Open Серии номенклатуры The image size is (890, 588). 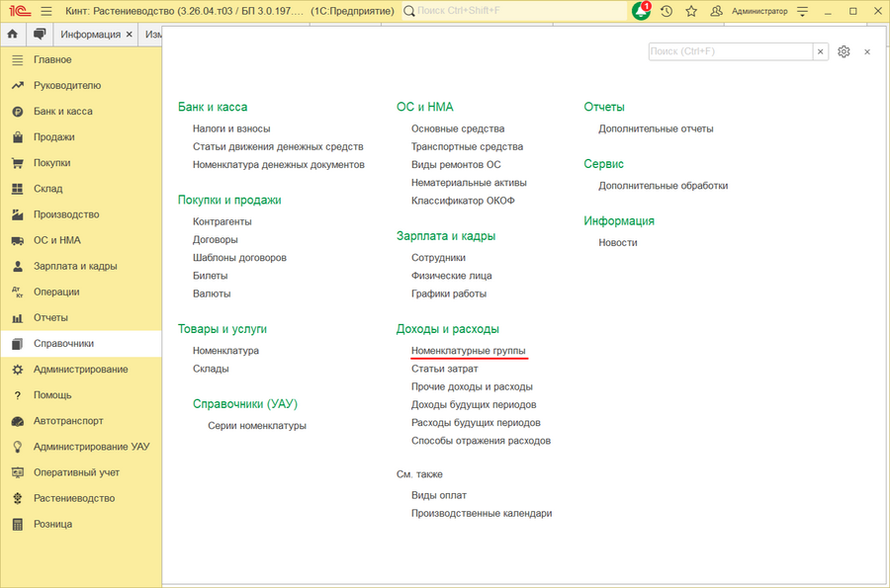[x=256, y=426]
